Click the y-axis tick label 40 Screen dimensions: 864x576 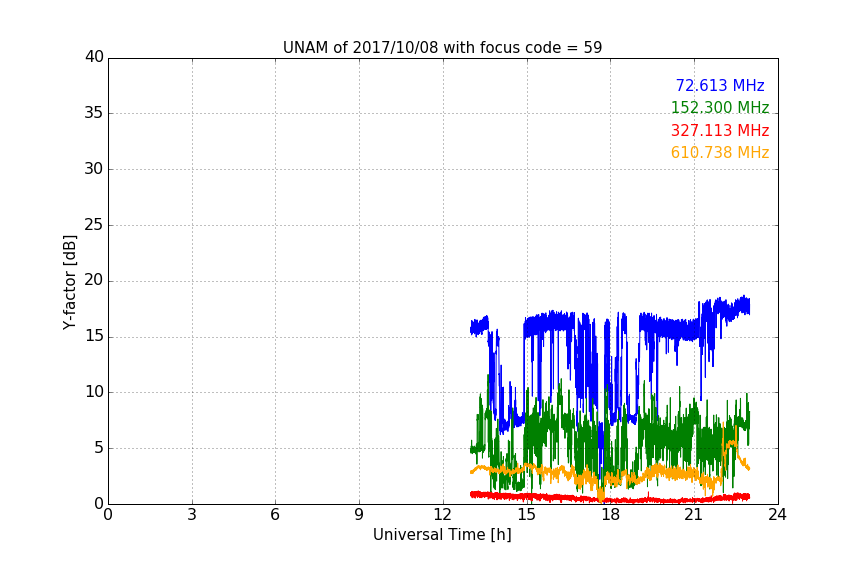pyautogui.click(x=94, y=57)
